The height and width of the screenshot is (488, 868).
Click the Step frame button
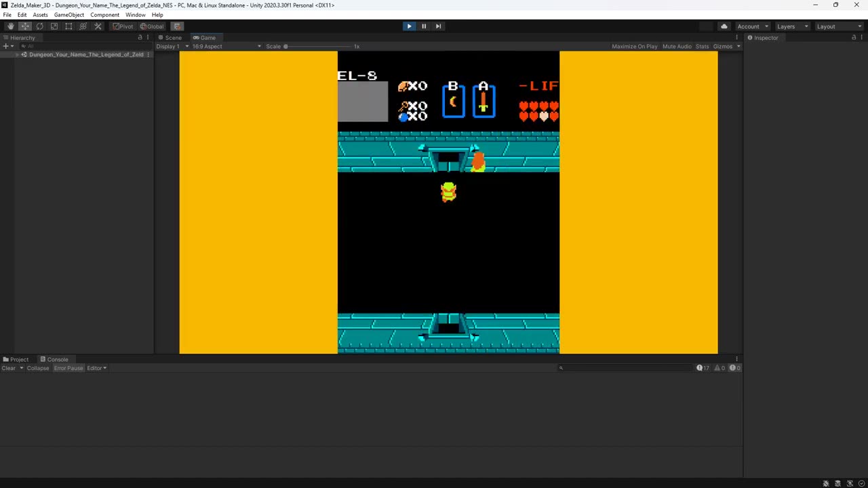tap(438, 26)
